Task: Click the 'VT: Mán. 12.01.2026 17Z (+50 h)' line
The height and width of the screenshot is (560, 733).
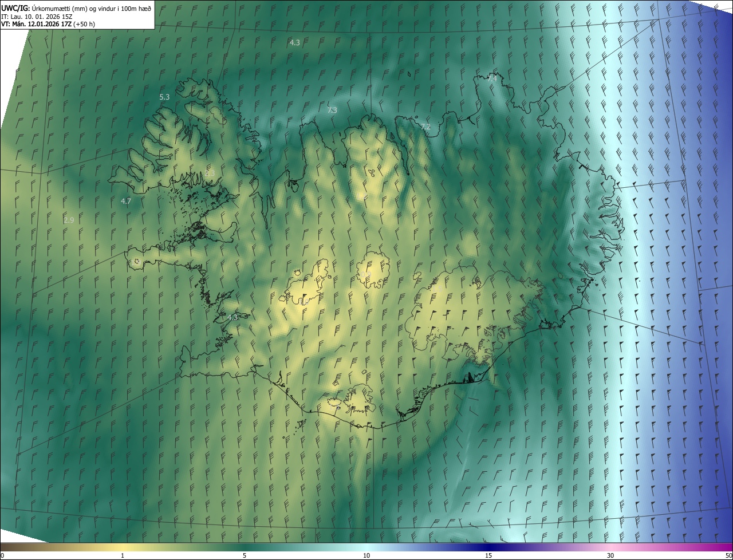Action: 49,24
